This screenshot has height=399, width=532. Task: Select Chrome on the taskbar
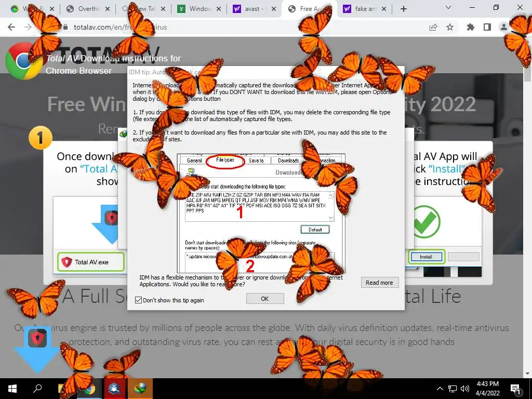point(89,389)
